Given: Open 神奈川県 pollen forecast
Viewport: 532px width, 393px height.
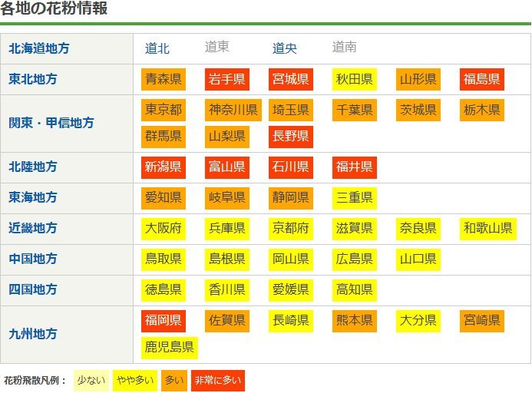Looking at the screenshot, I should click(x=233, y=110).
